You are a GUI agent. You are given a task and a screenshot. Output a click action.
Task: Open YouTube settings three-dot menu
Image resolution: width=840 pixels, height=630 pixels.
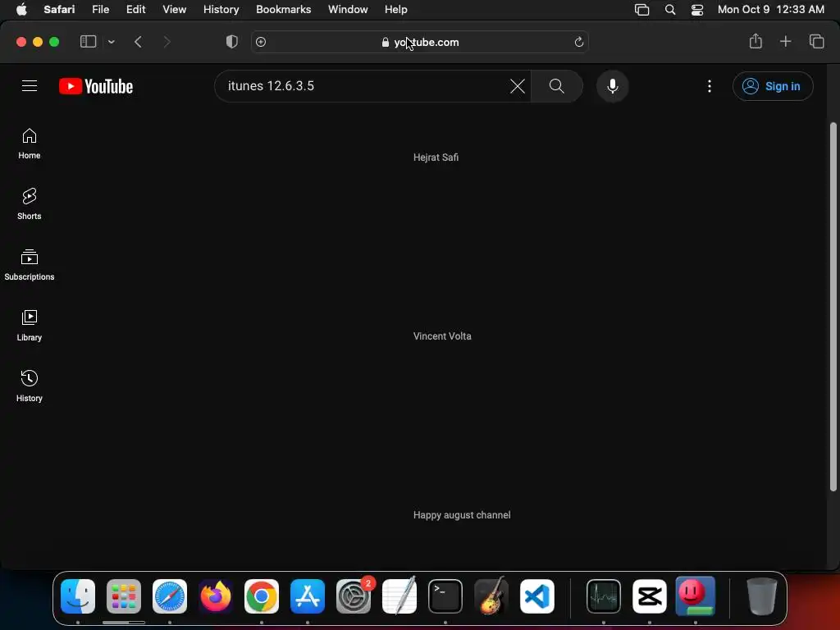pyautogui.click(x=710, y=86)
